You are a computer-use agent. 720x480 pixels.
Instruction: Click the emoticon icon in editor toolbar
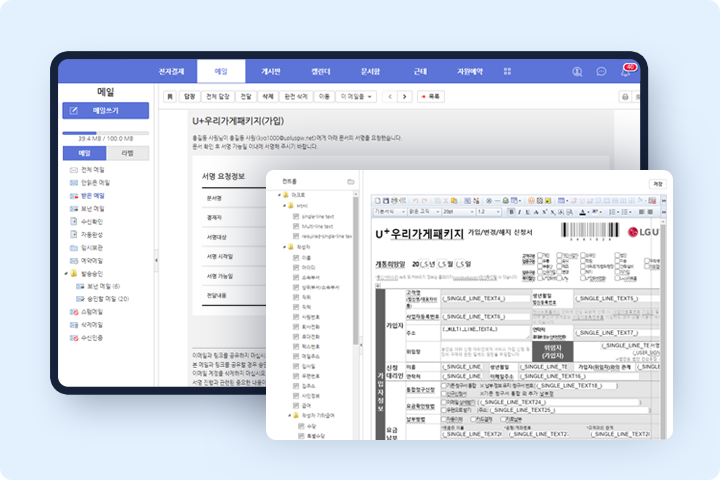(x=531, y=201)
